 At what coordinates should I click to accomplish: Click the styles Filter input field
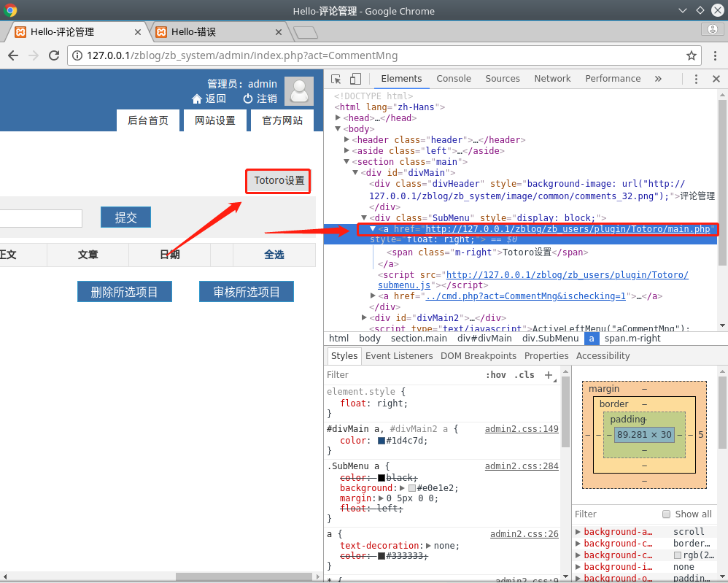(x=403, y=375)
